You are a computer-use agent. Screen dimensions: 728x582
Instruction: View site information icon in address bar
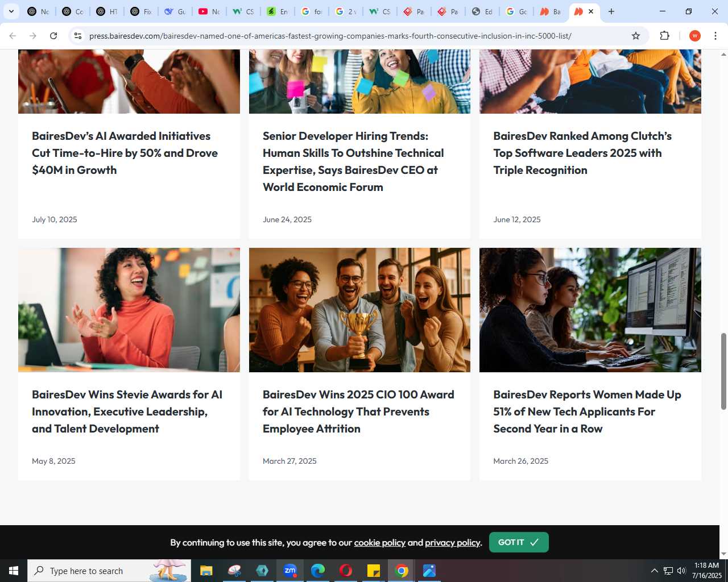point(78,36)
